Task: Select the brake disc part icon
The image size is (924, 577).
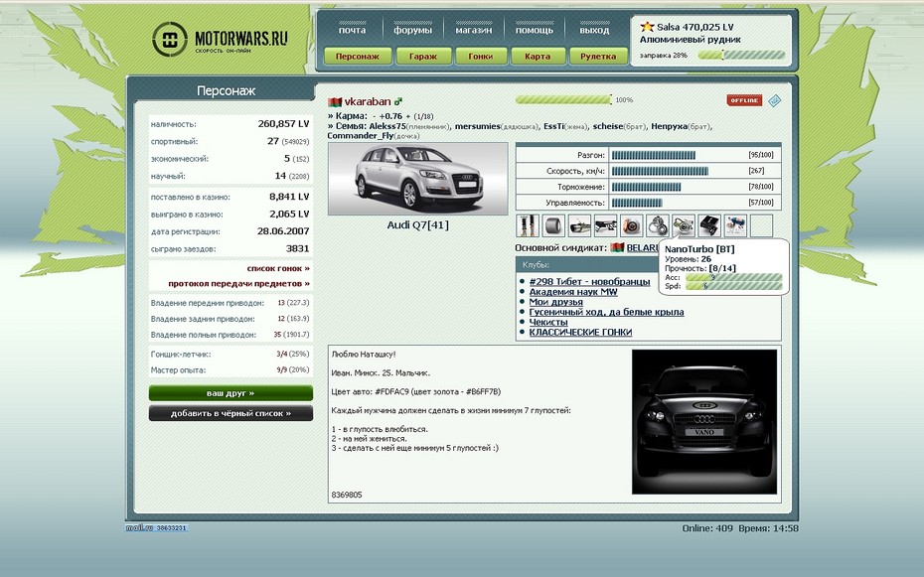Action: (x=631, y=225)
